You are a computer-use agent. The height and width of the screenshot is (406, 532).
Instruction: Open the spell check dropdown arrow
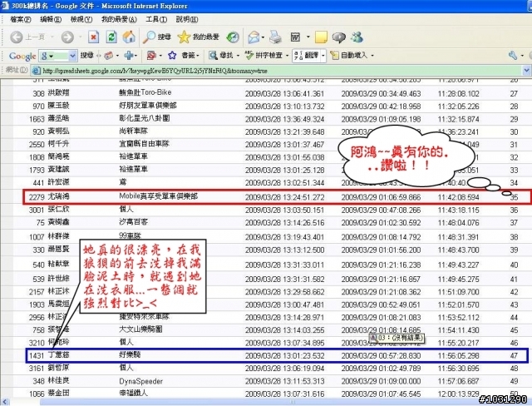point(287,56)
